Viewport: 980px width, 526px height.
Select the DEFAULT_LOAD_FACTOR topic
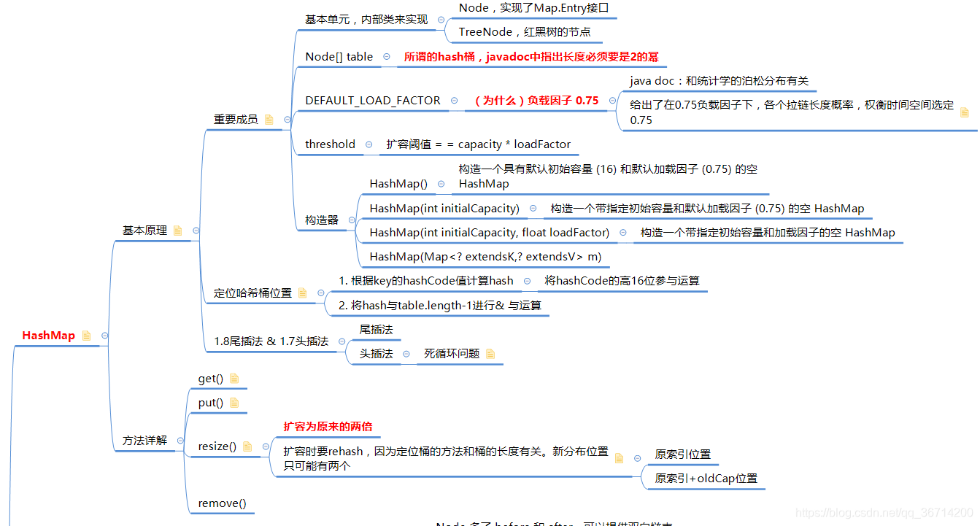[x=373, y=101]
